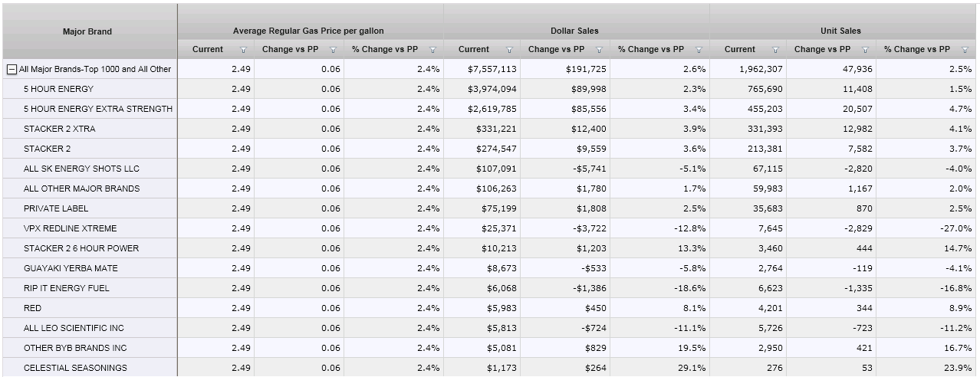Select the STACKER 2 XTRA brand row
This screenshot has height=377, width=980.
[60, 129]
